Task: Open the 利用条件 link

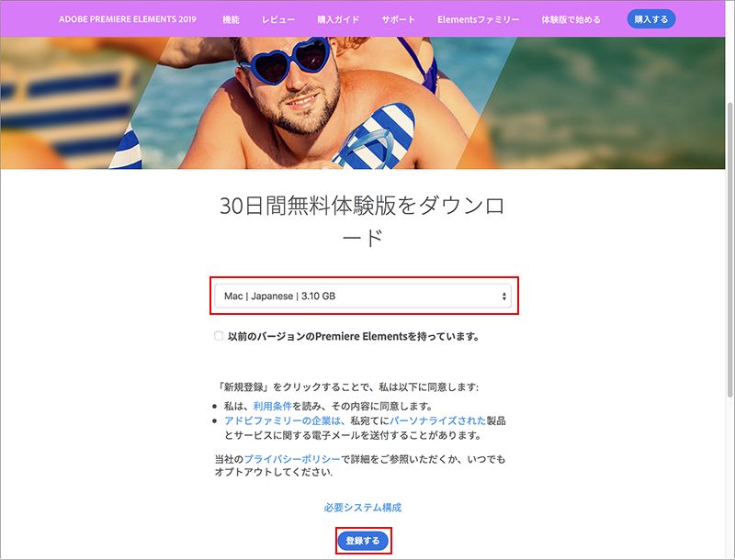Action: (272, 406)
